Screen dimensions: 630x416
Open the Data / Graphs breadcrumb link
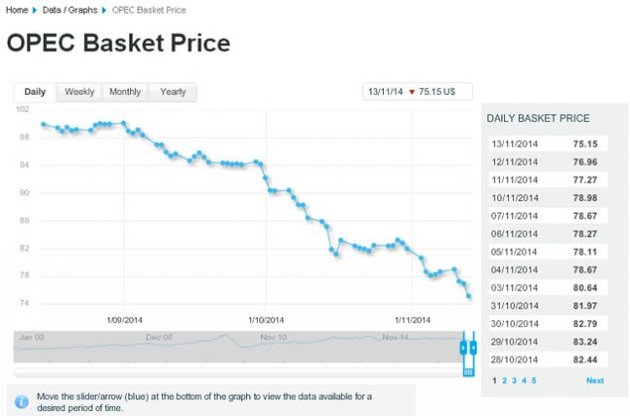[x=68, y=10]
